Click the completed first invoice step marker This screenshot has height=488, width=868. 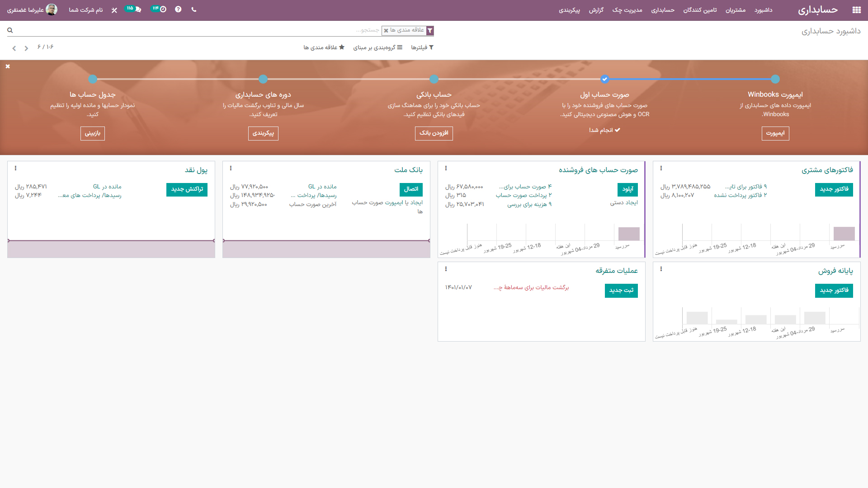[x=604, y=79]
